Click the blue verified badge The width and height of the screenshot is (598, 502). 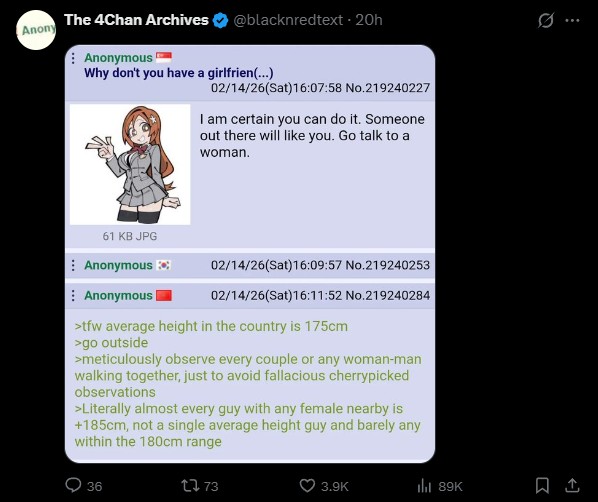(220, 20)
